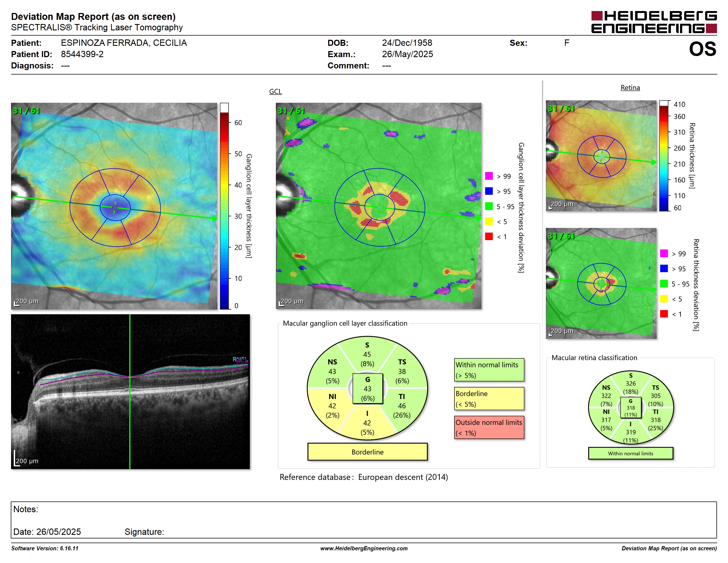Image resolution: width=728 pixels, height=563 pixels.
Task: Click the green 5 - 95 retina legend swatch
Action: click(x=664, y=283)
